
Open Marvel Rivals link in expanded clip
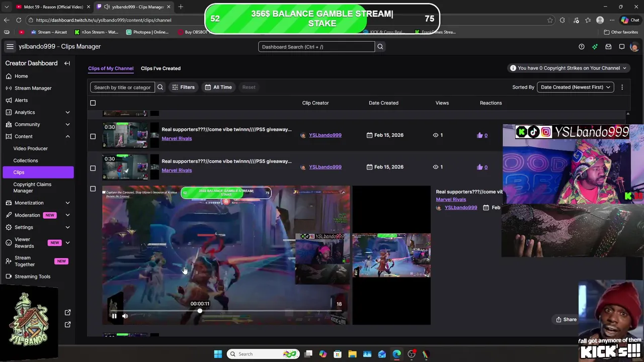pos(451,200)
